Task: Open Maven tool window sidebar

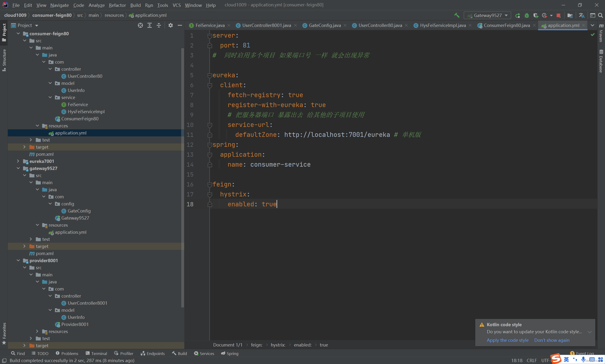Action: coord(601,33)
